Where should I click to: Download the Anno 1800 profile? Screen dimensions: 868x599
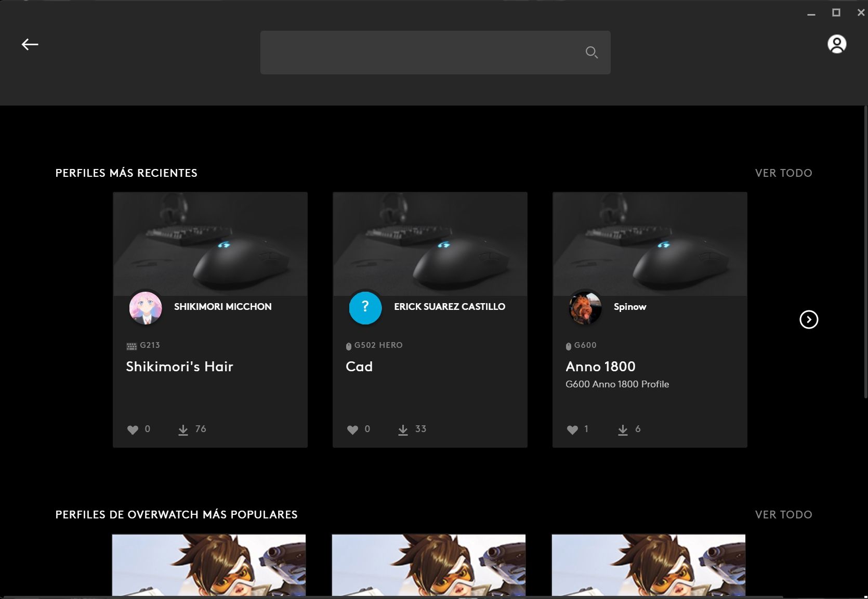(x=623, y=429)
